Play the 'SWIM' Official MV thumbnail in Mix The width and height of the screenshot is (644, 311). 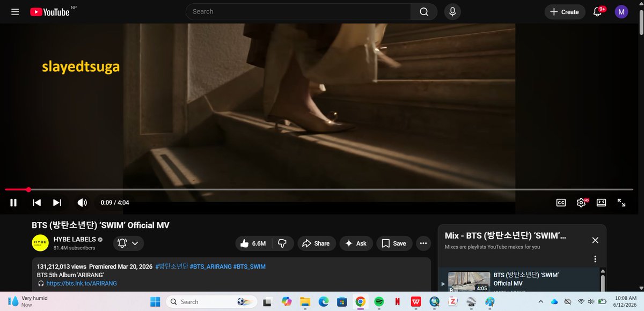(469, 282)
